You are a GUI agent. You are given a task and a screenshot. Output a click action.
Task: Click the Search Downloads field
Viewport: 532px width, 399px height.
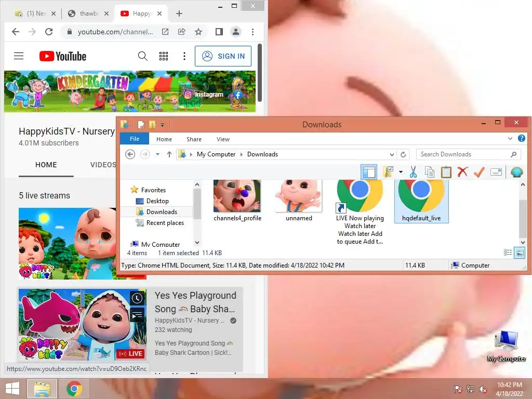pyautogui.click(x=468, y=154)
